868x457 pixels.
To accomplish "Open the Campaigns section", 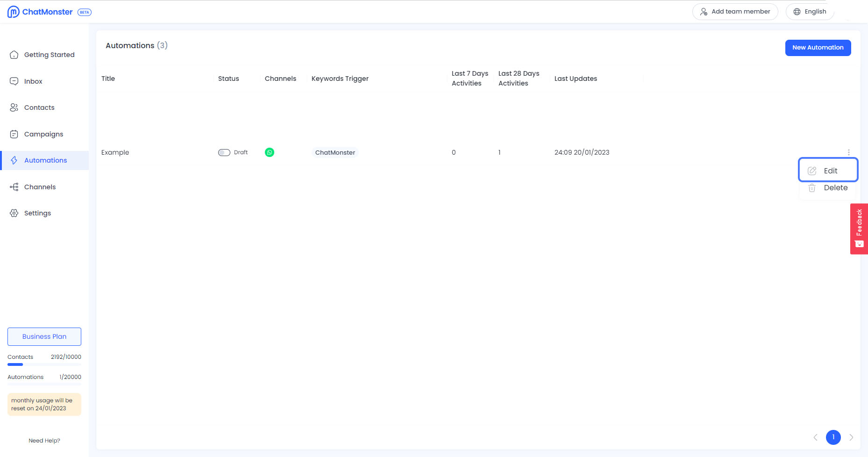I will click(43, 134).
